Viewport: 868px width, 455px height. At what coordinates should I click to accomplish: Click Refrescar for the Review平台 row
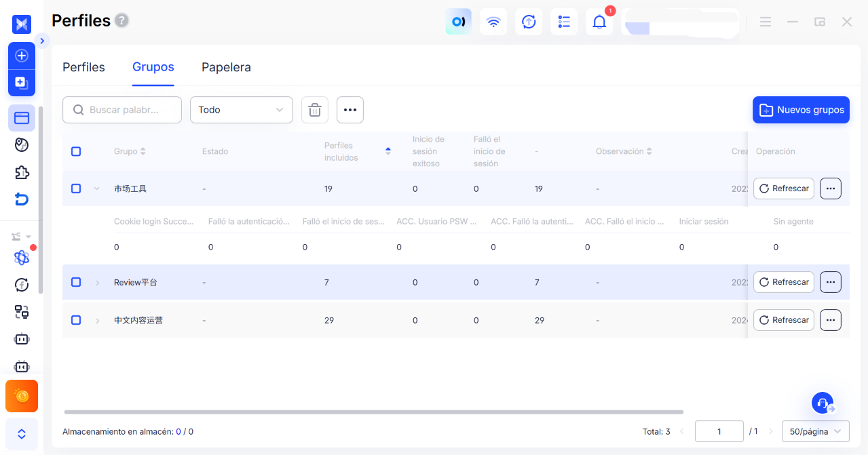[784, 282]
